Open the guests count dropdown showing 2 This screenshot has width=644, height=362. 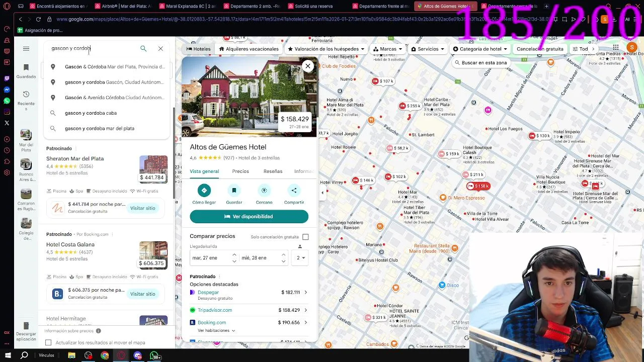(301, 258)
